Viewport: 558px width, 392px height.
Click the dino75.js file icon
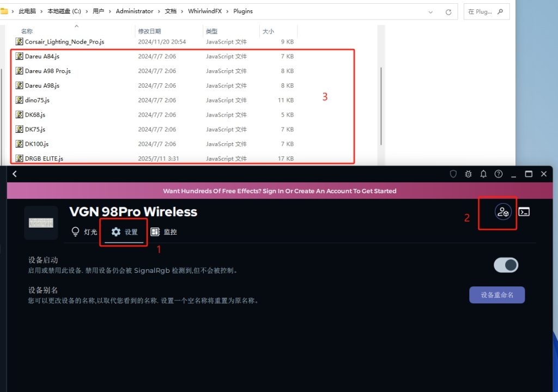tap(19, 100)
